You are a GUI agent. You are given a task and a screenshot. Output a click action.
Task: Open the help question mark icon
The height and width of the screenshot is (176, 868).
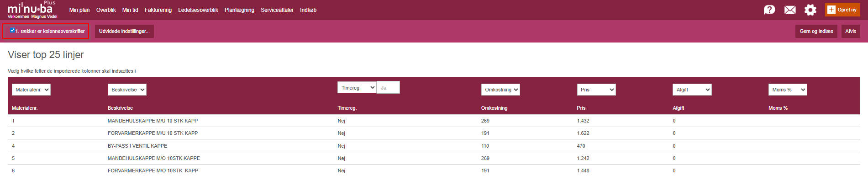[x=769, y=10]
